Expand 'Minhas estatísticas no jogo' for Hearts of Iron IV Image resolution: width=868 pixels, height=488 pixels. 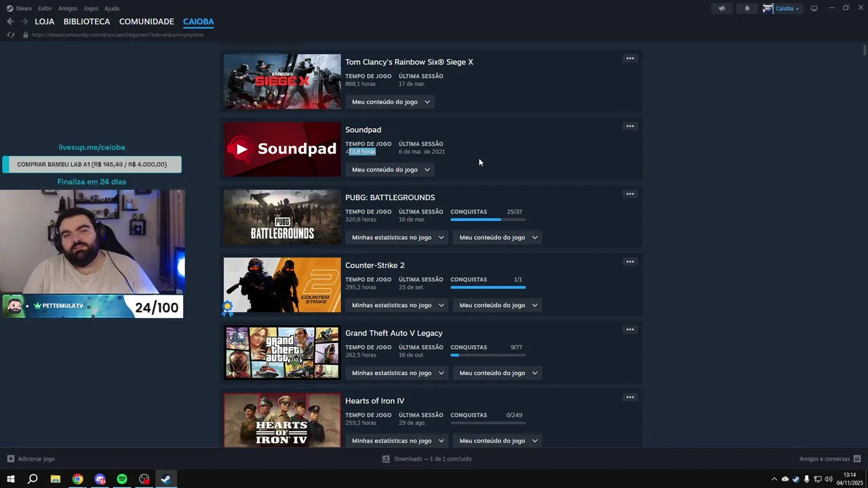point(397,441)
